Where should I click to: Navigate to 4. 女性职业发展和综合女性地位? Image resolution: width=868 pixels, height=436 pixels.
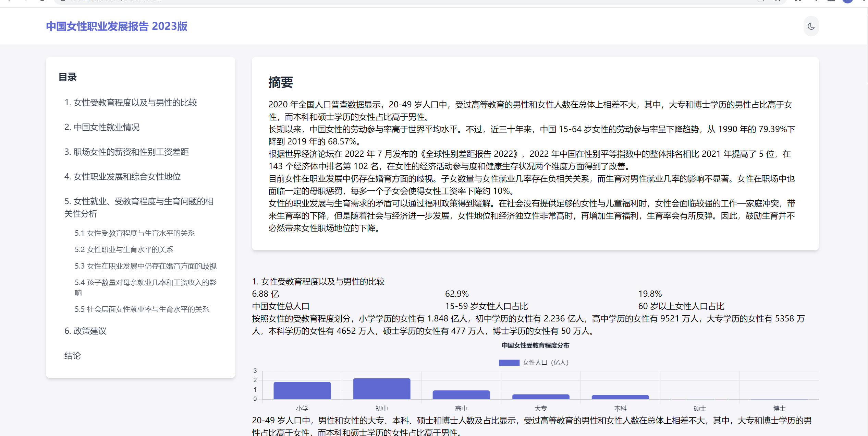(122, 177)
